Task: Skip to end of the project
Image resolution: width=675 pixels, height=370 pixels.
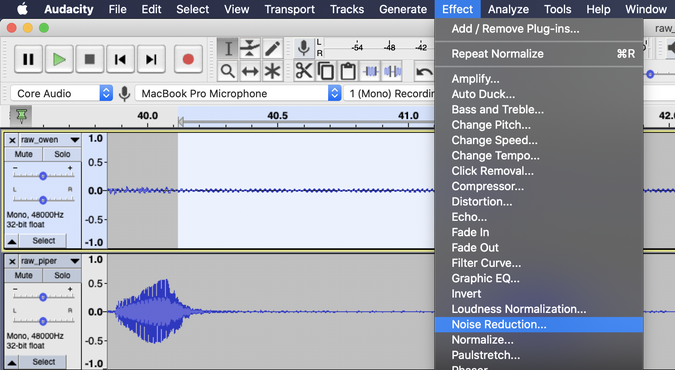Action: click(x=151, y=59)
